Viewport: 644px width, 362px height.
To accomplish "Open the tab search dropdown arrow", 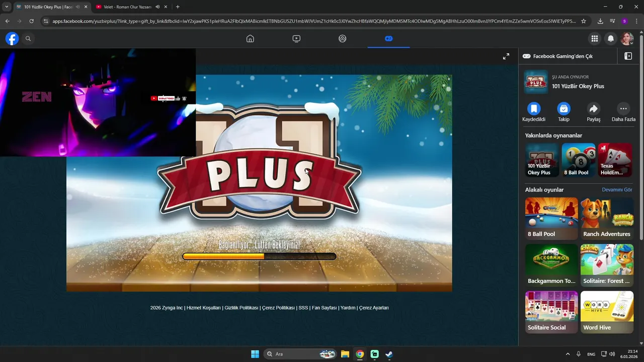I will (7, 7).
